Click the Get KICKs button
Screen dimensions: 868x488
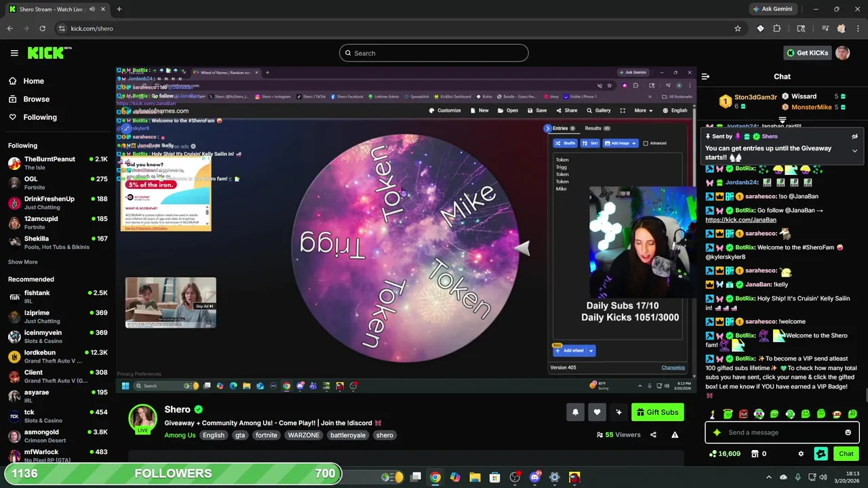[806, 53]
